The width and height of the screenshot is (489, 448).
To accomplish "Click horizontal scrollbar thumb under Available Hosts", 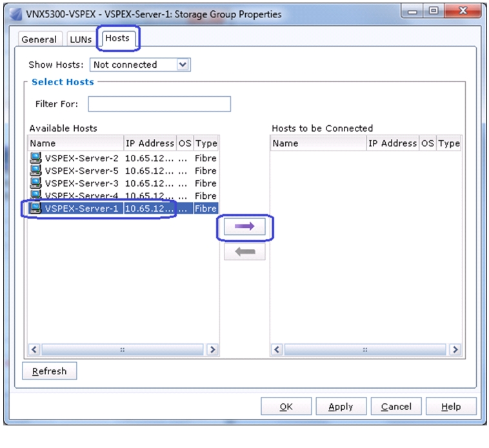I will (x=123, y=350).
